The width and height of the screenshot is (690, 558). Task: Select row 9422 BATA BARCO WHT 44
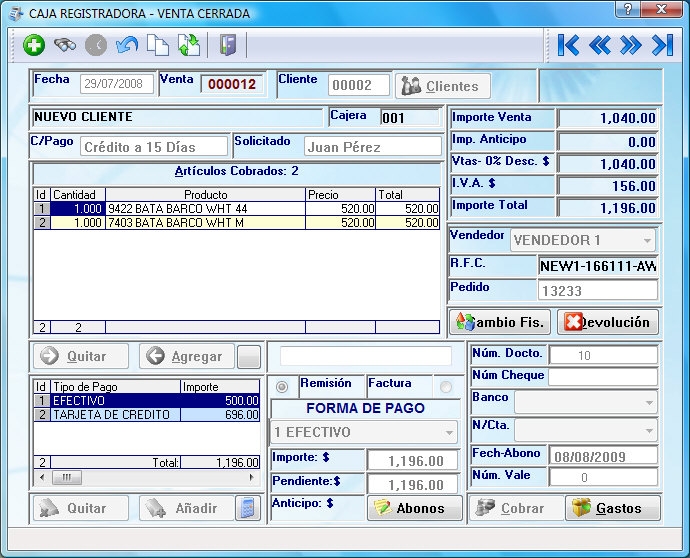tap(237, 209)
